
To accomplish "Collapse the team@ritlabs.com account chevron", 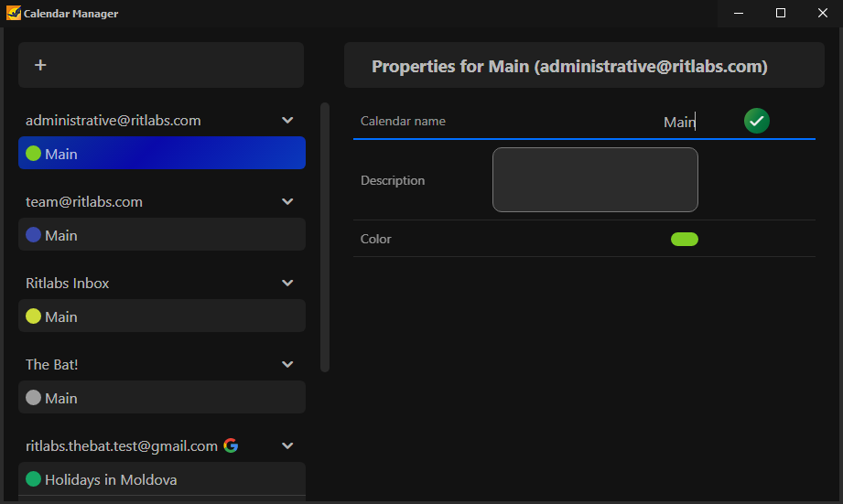I will (287, 201).
